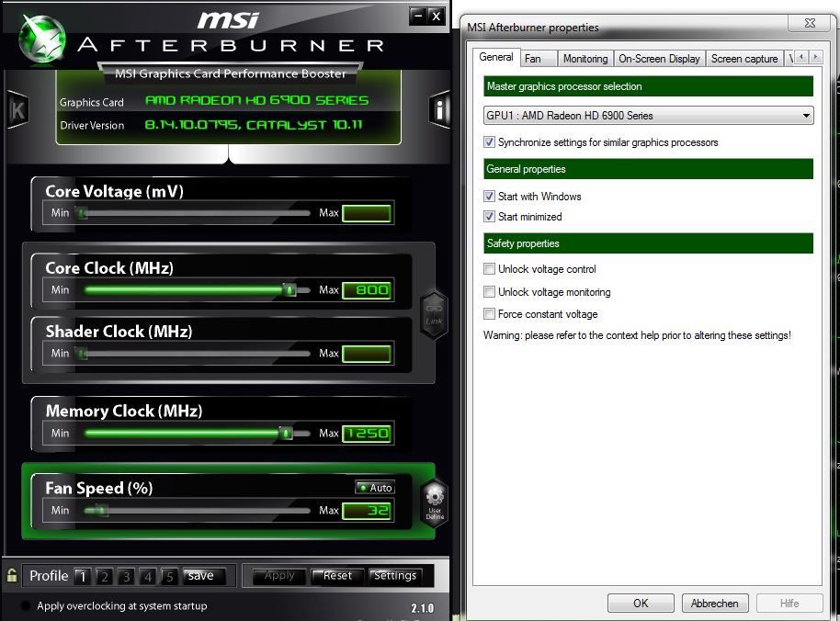Switch to the Monitoring tab
This screenshot has width=840, height=621.
click(585, 59)
